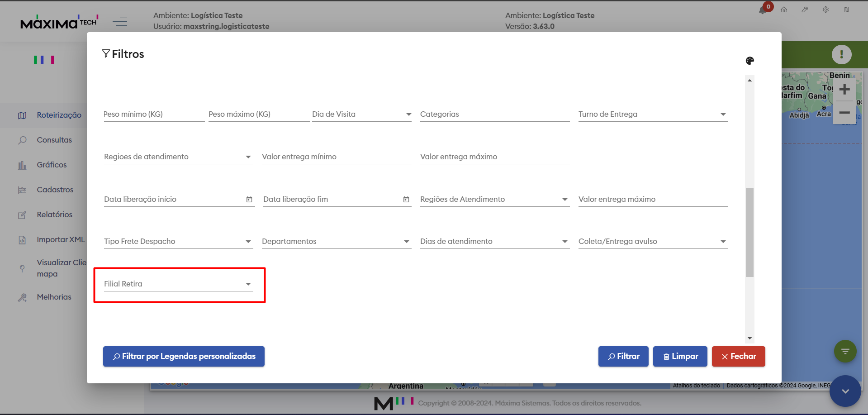Image resolution: width=868 pixels, height=415 pixels.
Task: Close the dialog with the Fechar button
Action: click(x=739, y=356)
